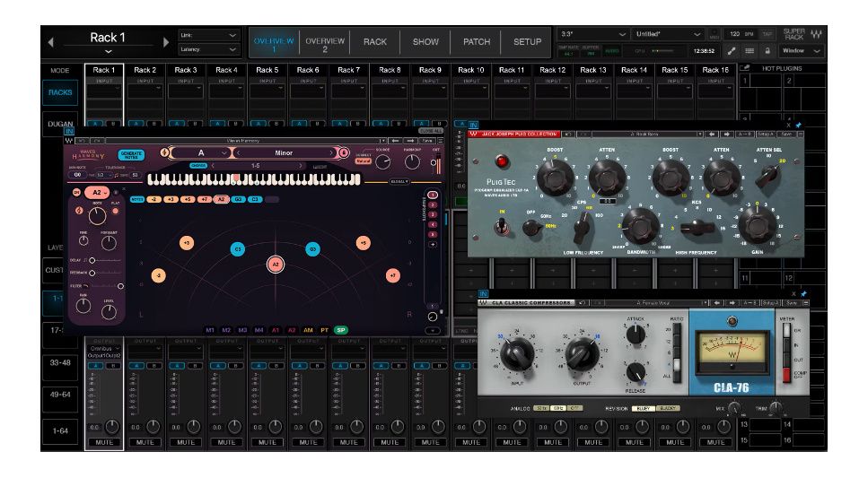Open the Window dropdown
Screen dimensions: 868x478
click(x=801, y=51)
